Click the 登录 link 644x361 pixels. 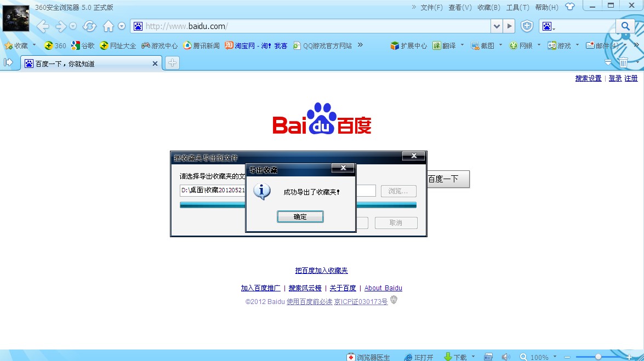coord(615,78)
